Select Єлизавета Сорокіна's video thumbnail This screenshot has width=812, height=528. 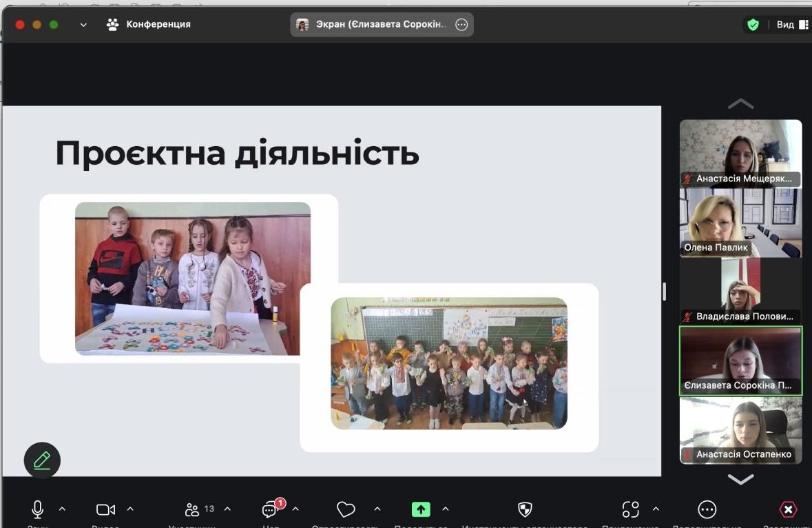tap(740, 361)
